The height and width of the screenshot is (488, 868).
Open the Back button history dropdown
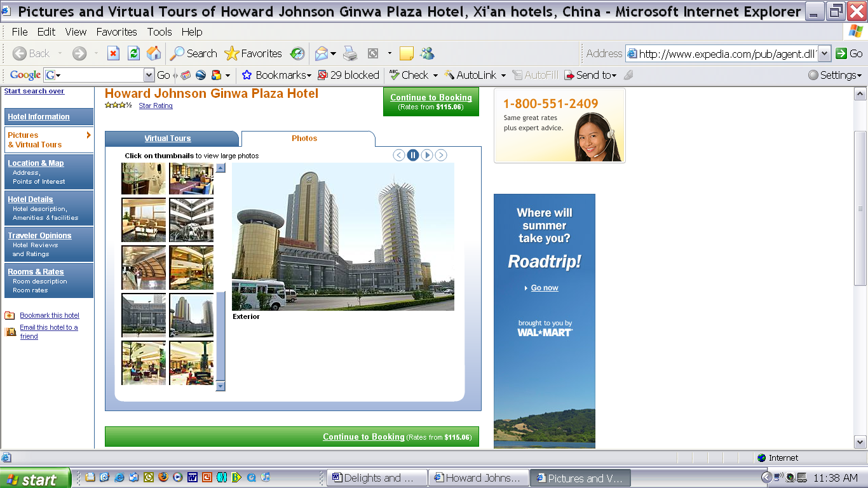(60, 54)
